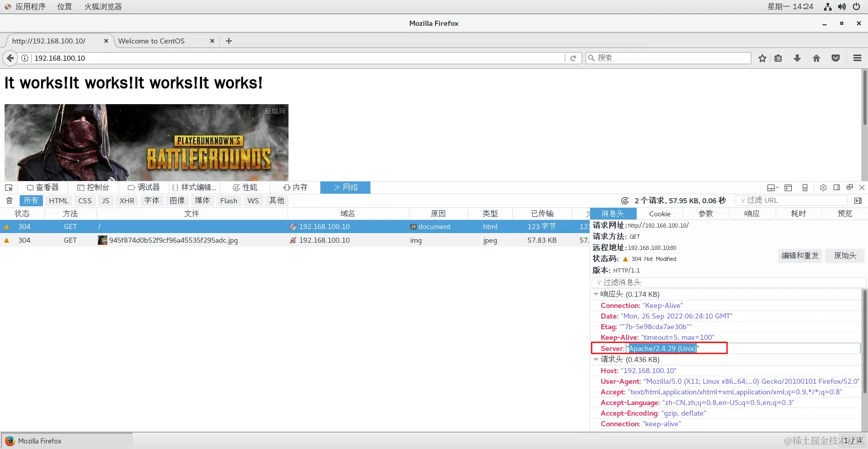Switch to the 内存 memory panel

click(x=295, y=188)
